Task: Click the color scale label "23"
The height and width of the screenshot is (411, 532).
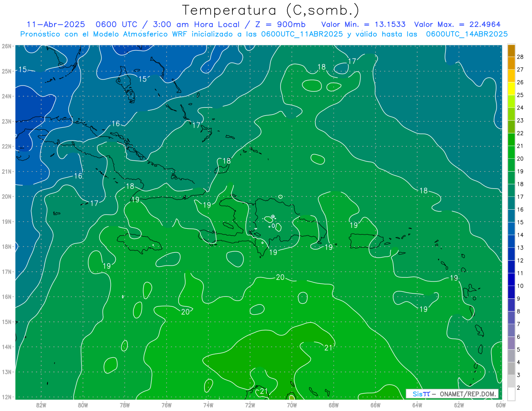Action: pos(520,121)
